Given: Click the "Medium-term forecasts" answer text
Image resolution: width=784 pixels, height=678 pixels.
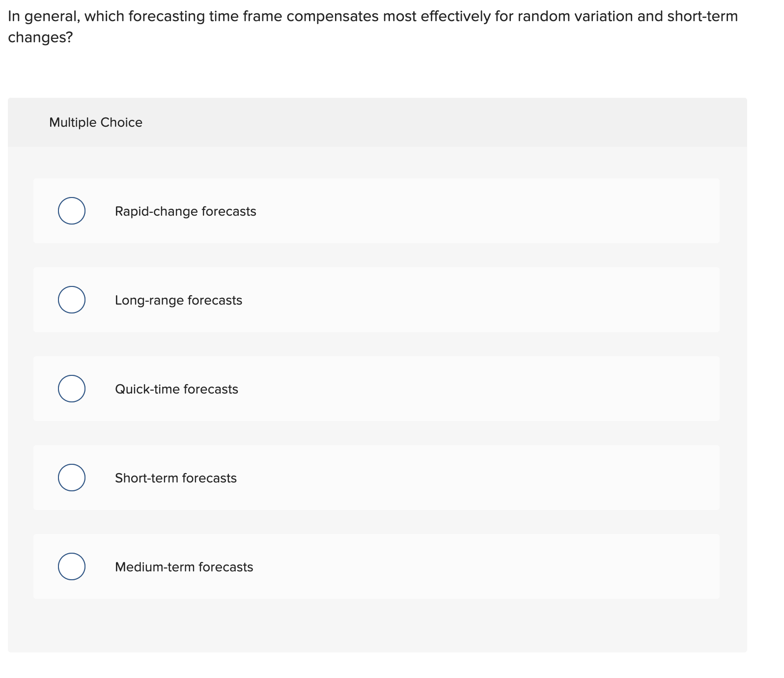Looking at the screenshot, I should pos(184,567).
